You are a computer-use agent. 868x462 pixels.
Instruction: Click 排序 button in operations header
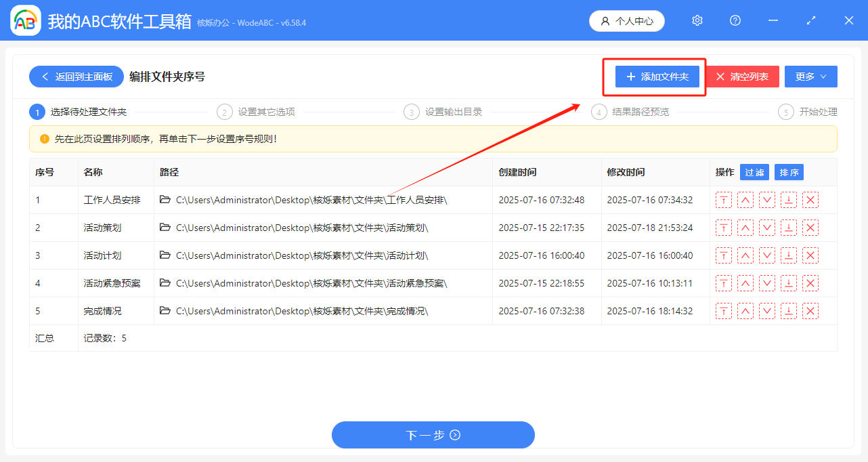pyautogui.click(x=789, y=173)
